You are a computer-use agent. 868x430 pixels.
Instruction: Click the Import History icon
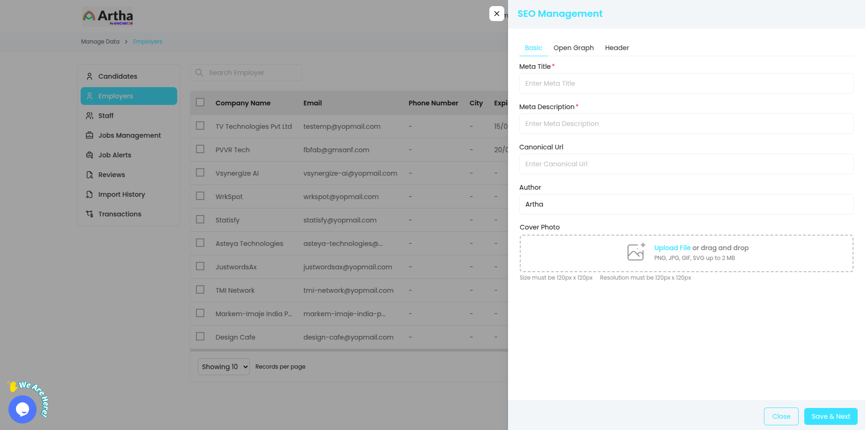[90, 194]
